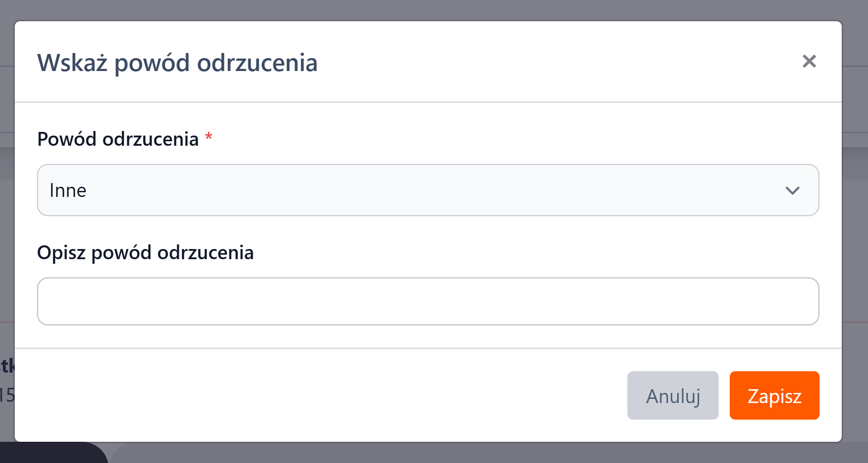Click the chevron arrow in the dropdown
This screenshot has height=463, width=868.
point(792,190)
